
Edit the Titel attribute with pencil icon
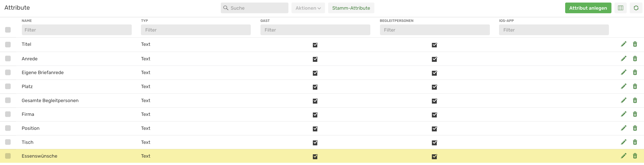tap(623, 44)
